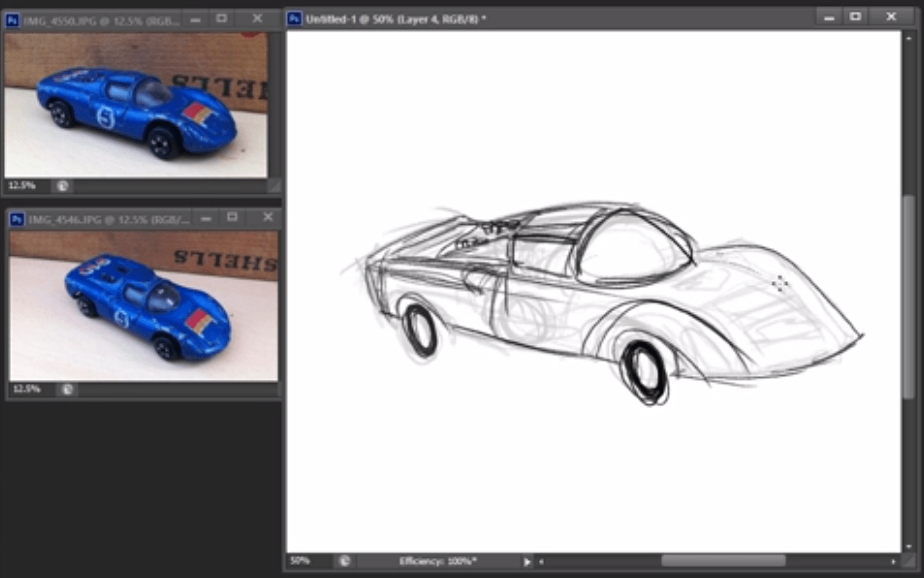
Task: Click the left scroll arrow on Untitled-1 scrollbar
Action: (x=541, y=561)
